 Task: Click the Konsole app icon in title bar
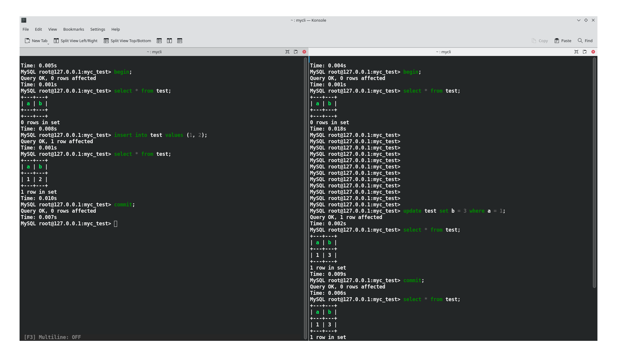tap(24, 20)
